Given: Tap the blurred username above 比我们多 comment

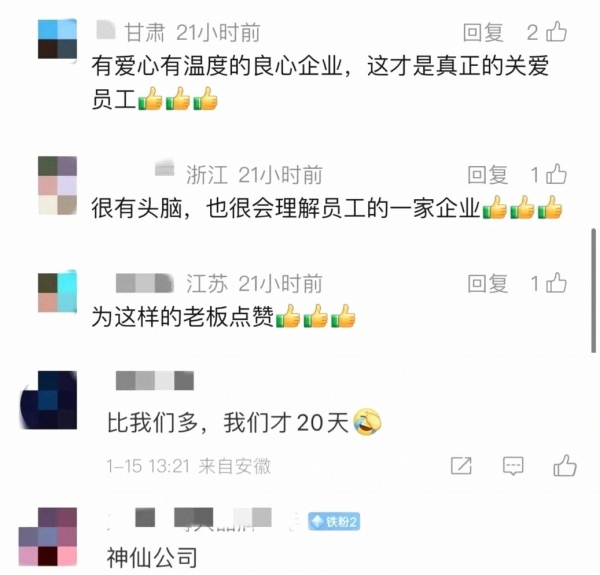Looking at the screenshot, I should [155, 381].
